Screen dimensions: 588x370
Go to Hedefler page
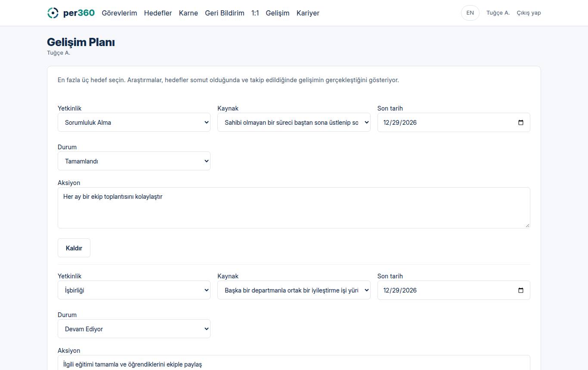158,13
